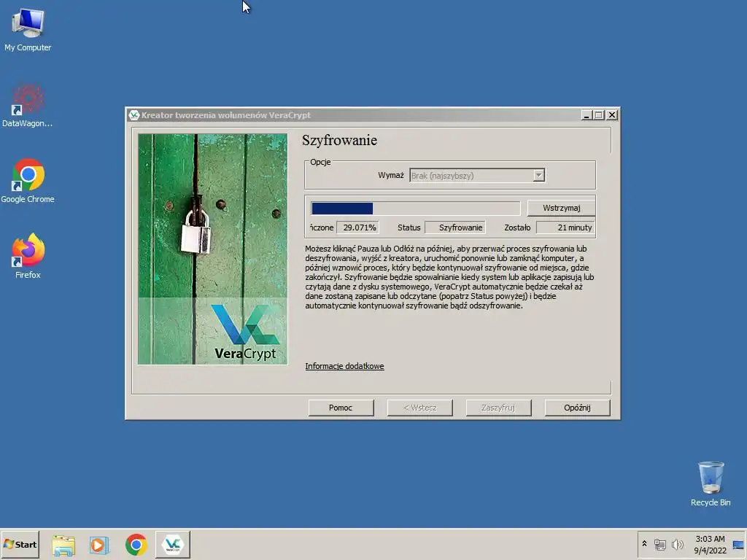Click the encryption progress bar
The width and height of the screenshot is (747, 560).
[415, 208]
